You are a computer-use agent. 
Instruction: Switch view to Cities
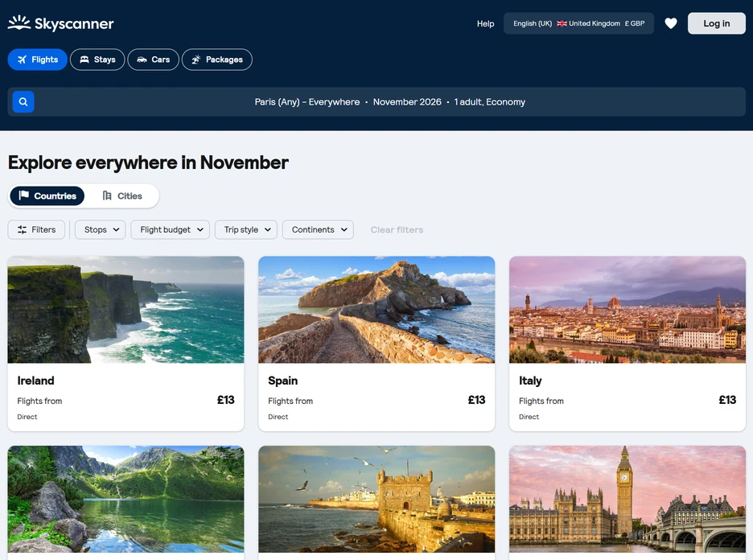tap(122, 196)
